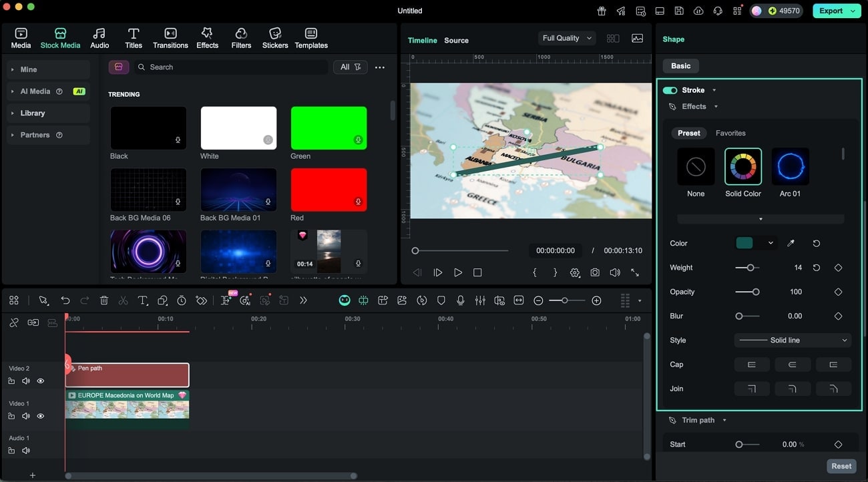
Task: Add a Weight keyframe diamond
Action: click(838, 268)
